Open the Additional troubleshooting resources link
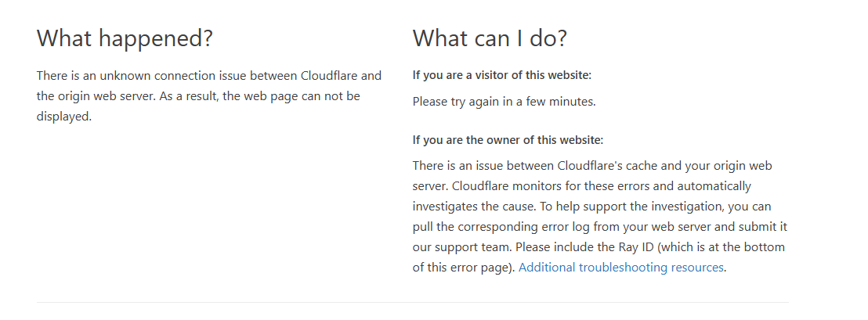Screen dimensions: 868x320 620,268
